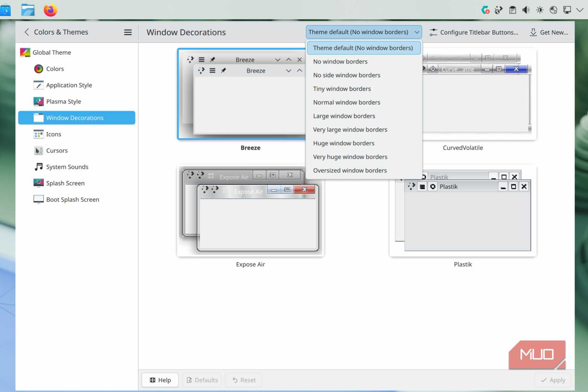Open the System Sounds settings page

click(x=77, y=167)
